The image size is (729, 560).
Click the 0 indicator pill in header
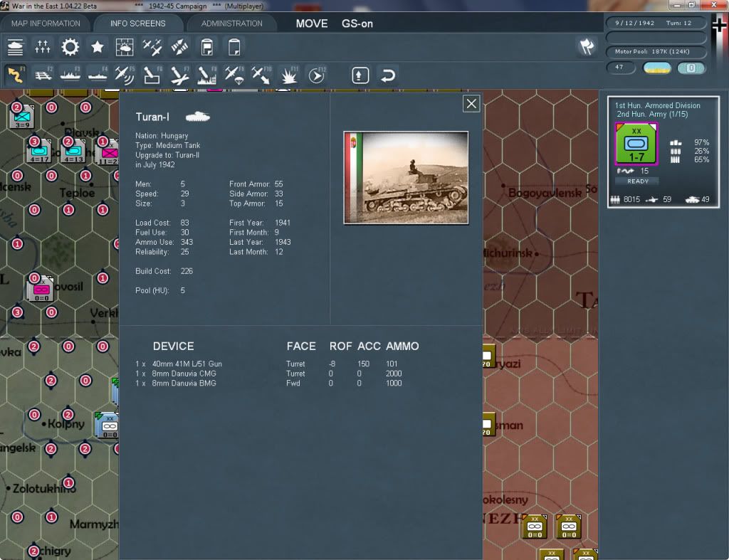coord(691,68)
